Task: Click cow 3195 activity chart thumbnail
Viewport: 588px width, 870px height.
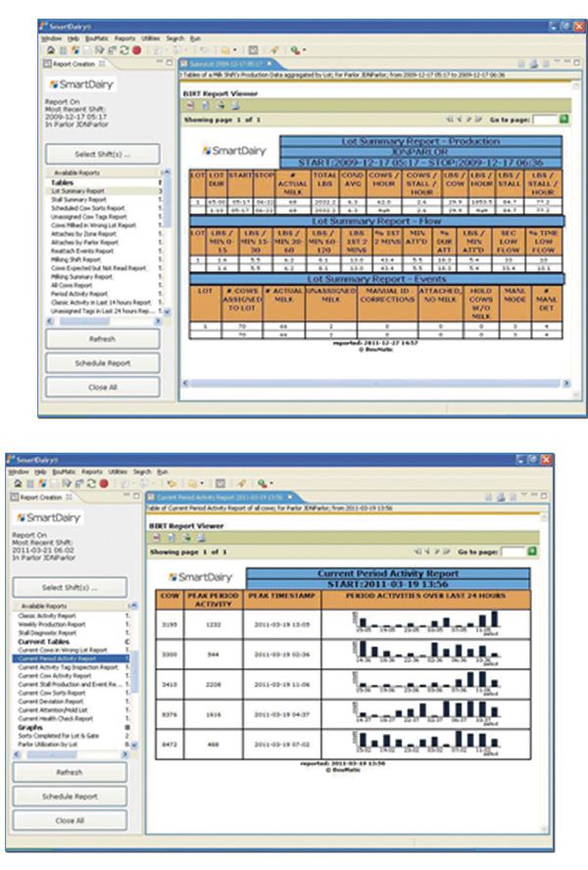Action: click(426, 623)
